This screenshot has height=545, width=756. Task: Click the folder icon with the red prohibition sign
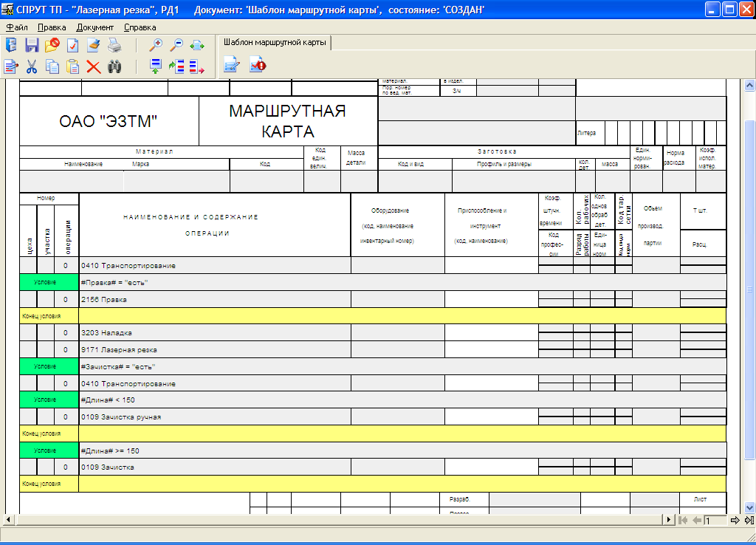[x=52, y=45]
